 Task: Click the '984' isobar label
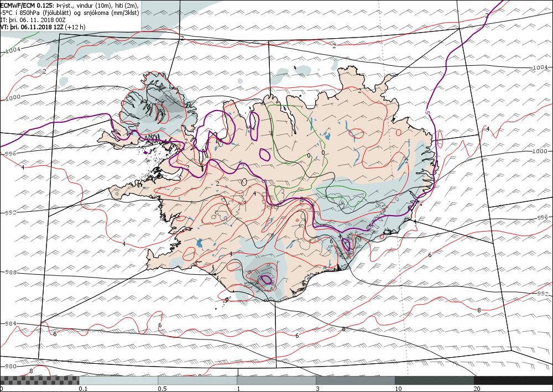point(11,323)
